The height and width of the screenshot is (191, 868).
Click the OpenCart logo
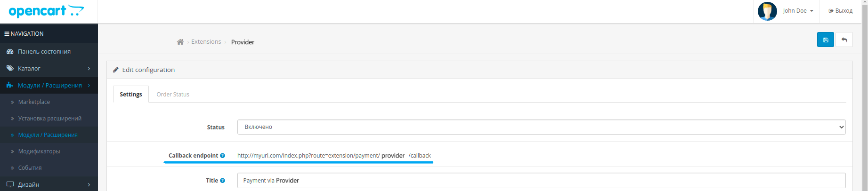(46, 11)
